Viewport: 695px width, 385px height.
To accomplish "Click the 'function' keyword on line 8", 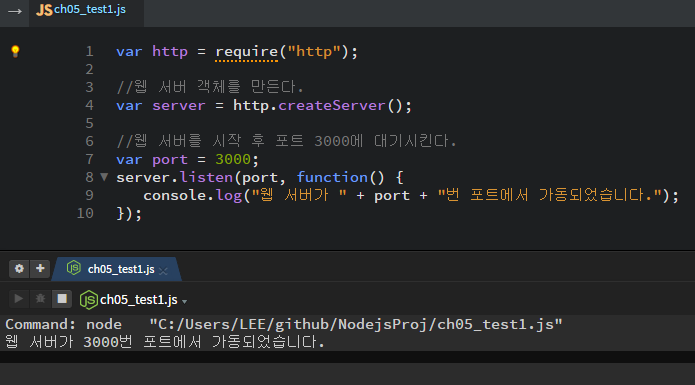I will pos(332,177).
